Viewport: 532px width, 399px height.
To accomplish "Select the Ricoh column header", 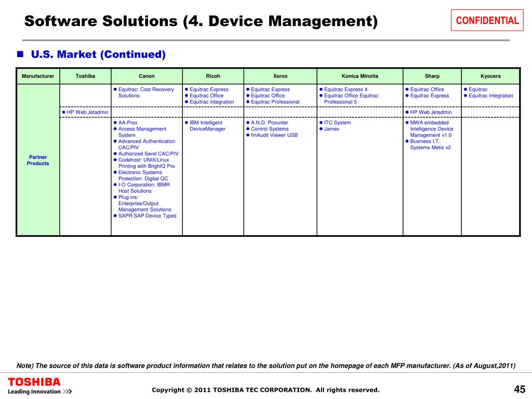I will pyautogui.click(x=213, y=76).
